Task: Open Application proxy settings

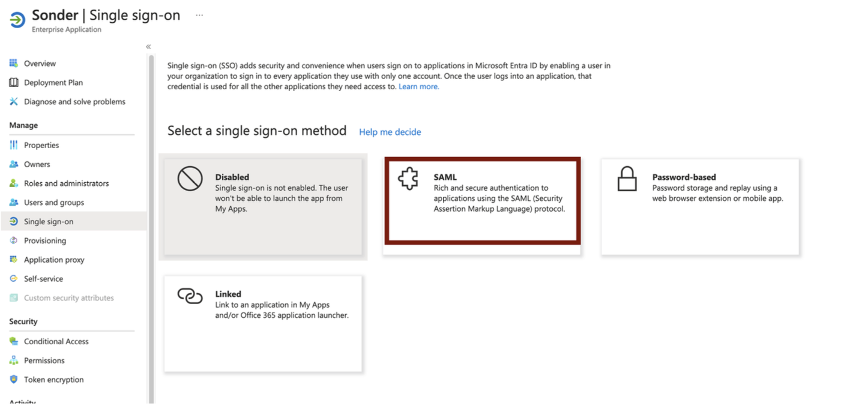Action: tap(54, 260)
